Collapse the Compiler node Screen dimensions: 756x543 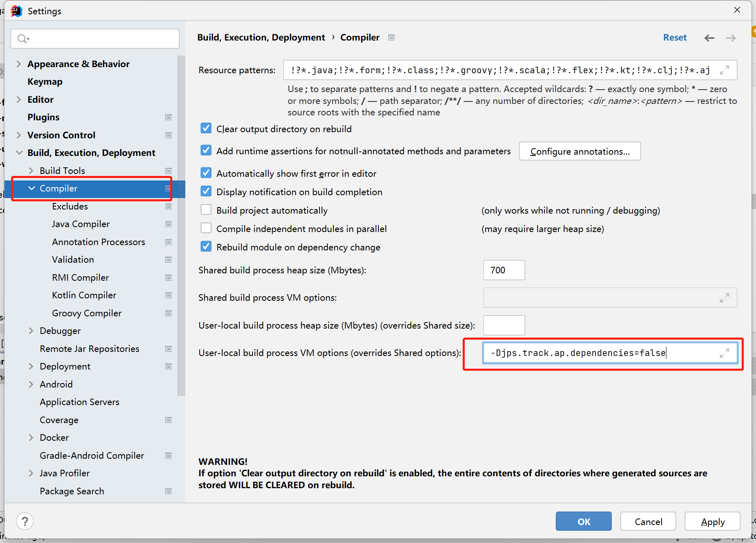tap(31, 189)
